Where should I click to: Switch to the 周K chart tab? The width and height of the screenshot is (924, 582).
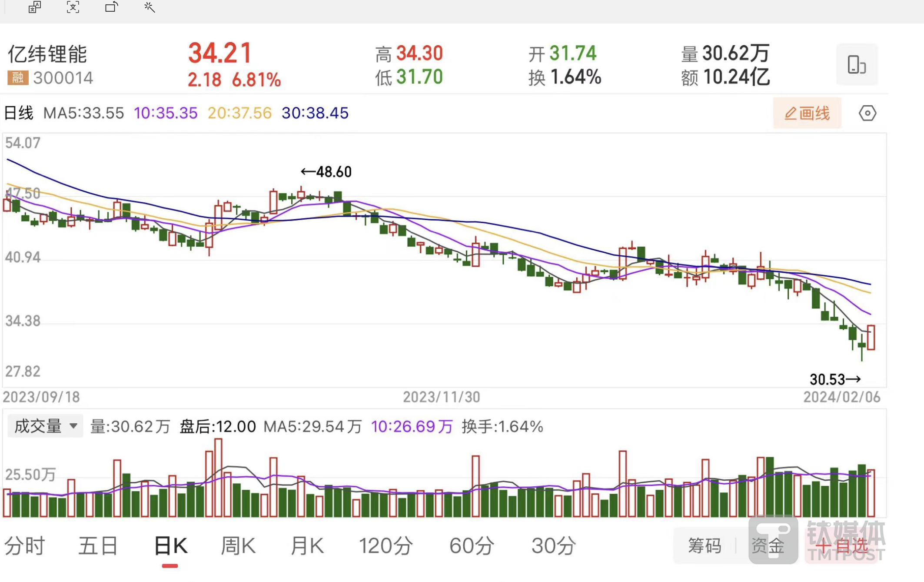(238, 545)
